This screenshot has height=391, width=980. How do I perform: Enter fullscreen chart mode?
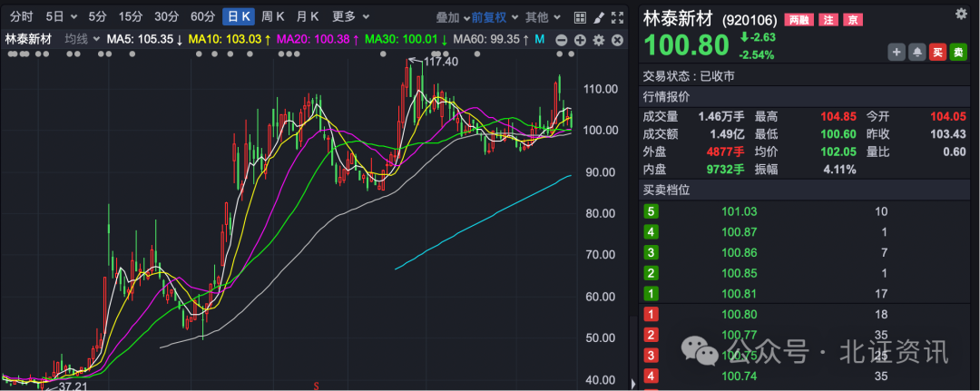click(x=617, y=17)
